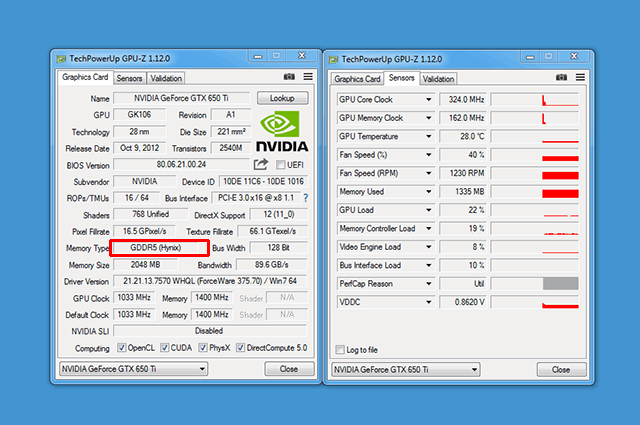Click the Bus Interface question mark icon

[306, 198]
